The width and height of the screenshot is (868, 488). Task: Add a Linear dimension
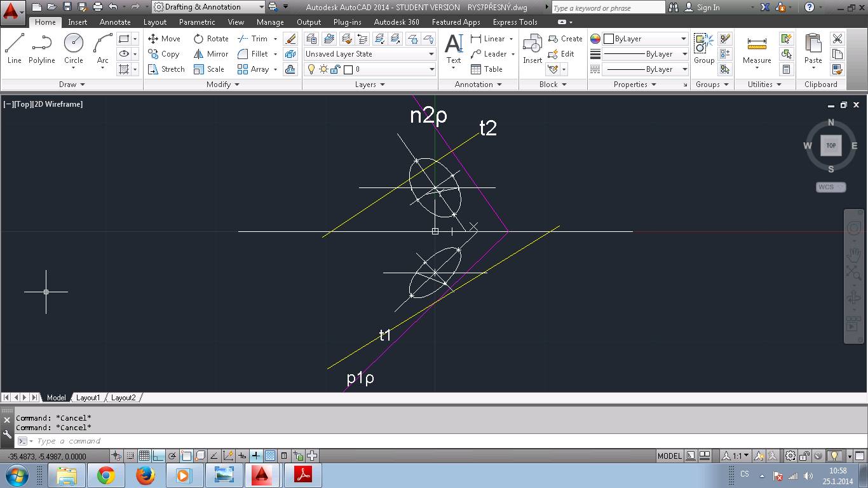click(487, 39)
